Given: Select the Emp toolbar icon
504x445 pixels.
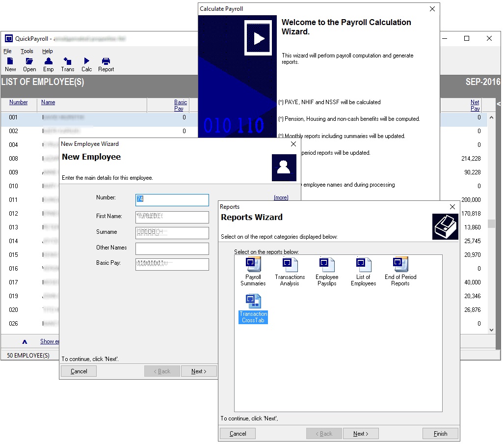Looking at the screenshot, I should (48, 63).
